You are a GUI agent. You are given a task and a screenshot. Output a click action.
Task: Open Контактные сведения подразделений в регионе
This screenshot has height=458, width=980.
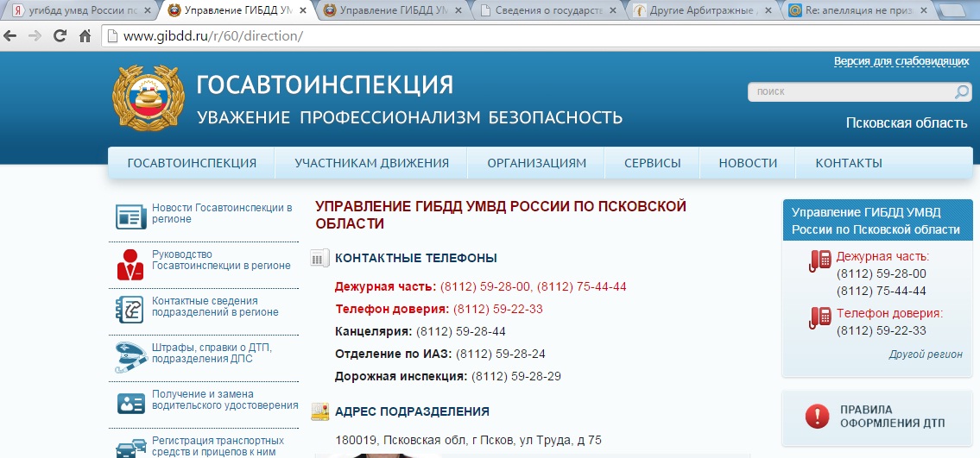click(215, 306)
